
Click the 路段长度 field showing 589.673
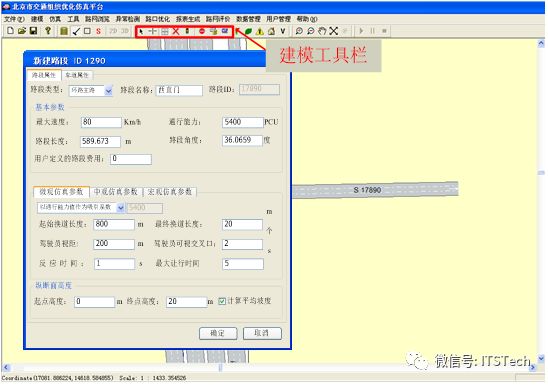point(100,142)
